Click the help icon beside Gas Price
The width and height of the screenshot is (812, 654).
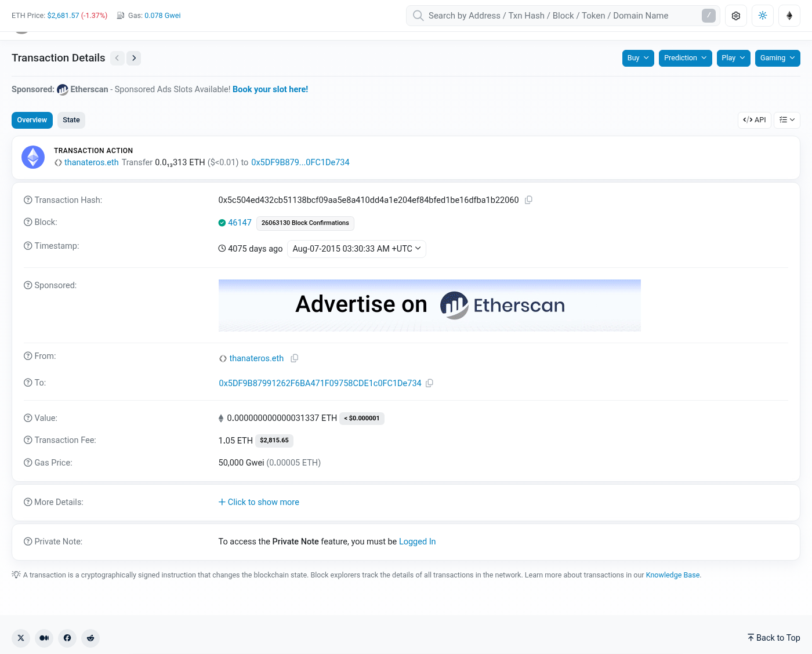coord(28,463)
